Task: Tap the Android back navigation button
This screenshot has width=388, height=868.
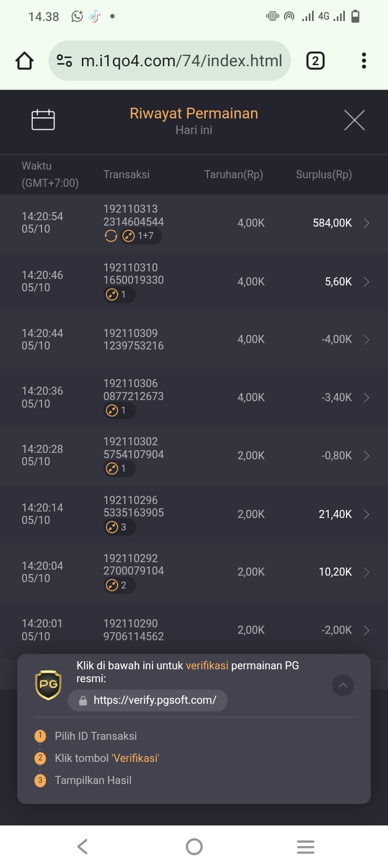Action: point(82,846)
